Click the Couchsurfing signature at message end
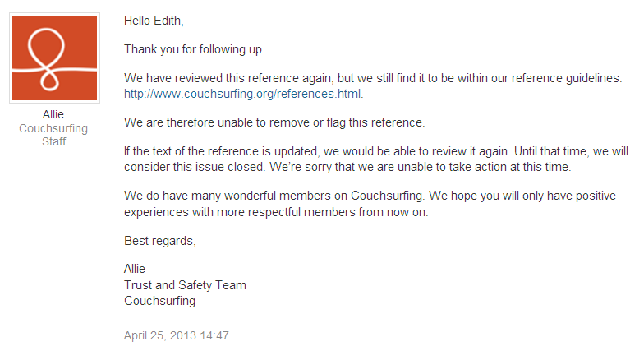This screenshot has height=360, width=644. 159,301
